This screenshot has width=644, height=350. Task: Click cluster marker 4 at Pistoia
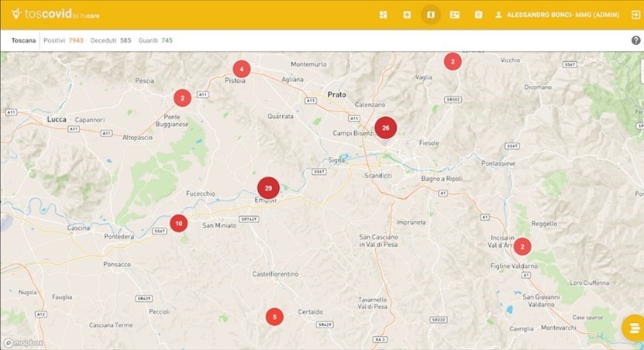click(x=242, y=69)
